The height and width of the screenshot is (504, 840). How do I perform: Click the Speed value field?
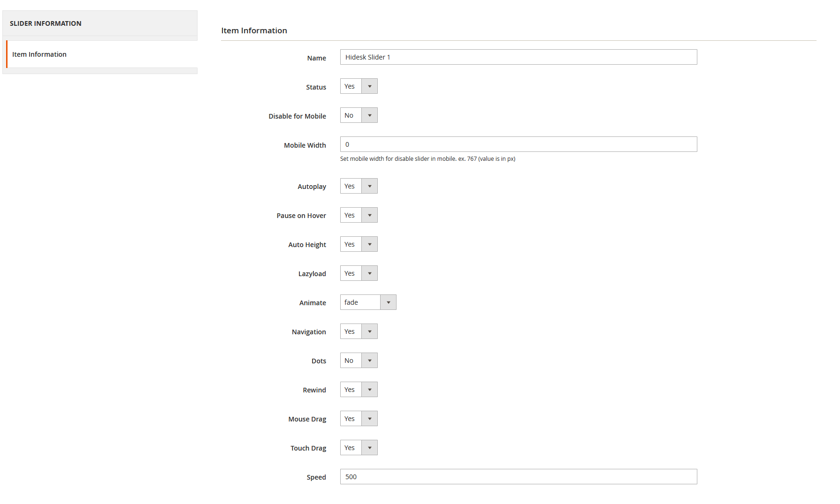(518, 476)
